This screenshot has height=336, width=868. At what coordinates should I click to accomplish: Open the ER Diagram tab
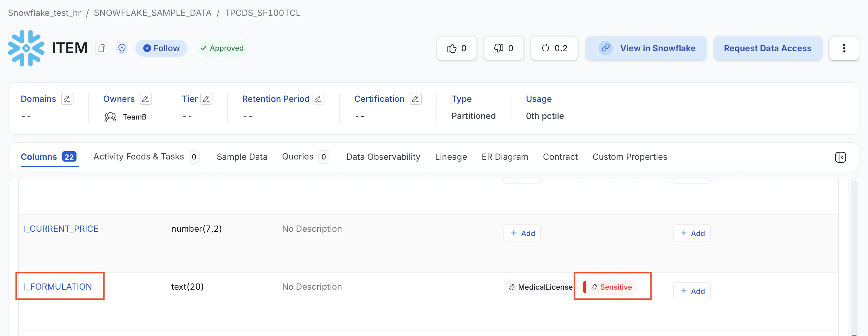tap(505, 157)
